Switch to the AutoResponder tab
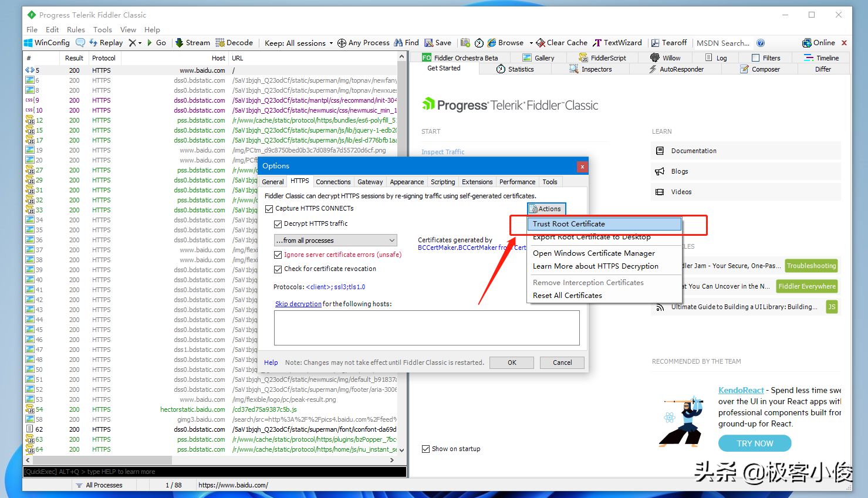The height and width of the screenshot is (498, 868). (676, 69)
